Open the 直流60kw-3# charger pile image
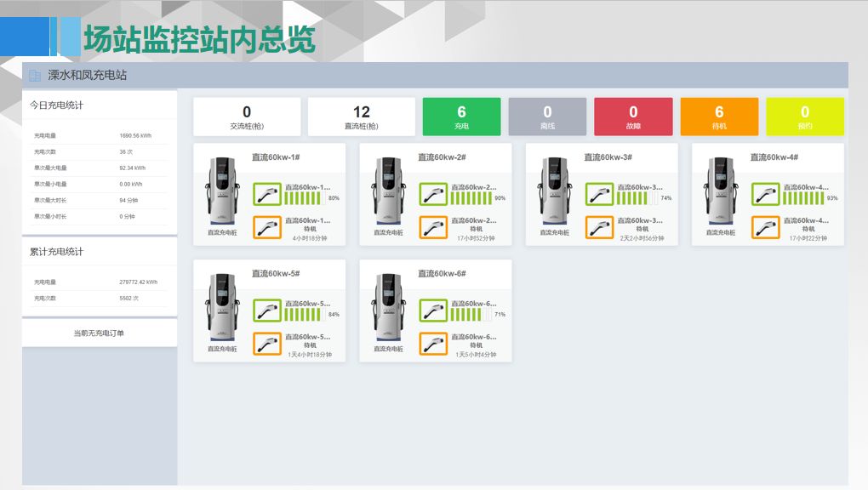The width and height of the screenshot is (868, 490). [553, 191]
